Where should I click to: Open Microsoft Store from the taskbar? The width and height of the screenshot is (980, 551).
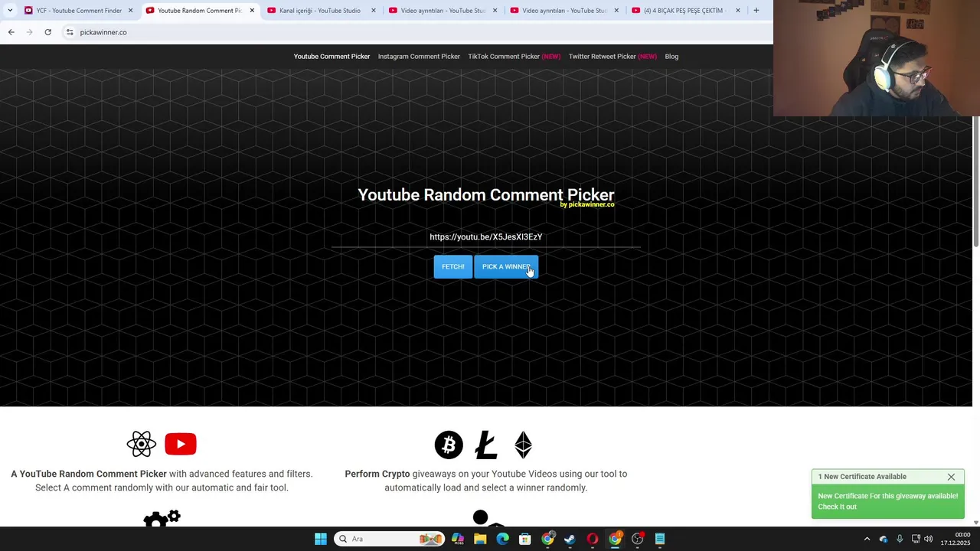coord(525,539)
